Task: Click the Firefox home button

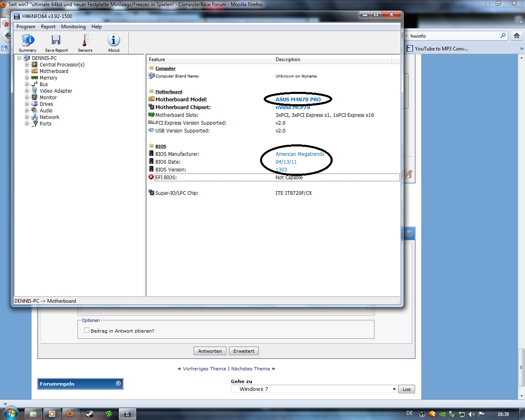Action: point(517,36)
